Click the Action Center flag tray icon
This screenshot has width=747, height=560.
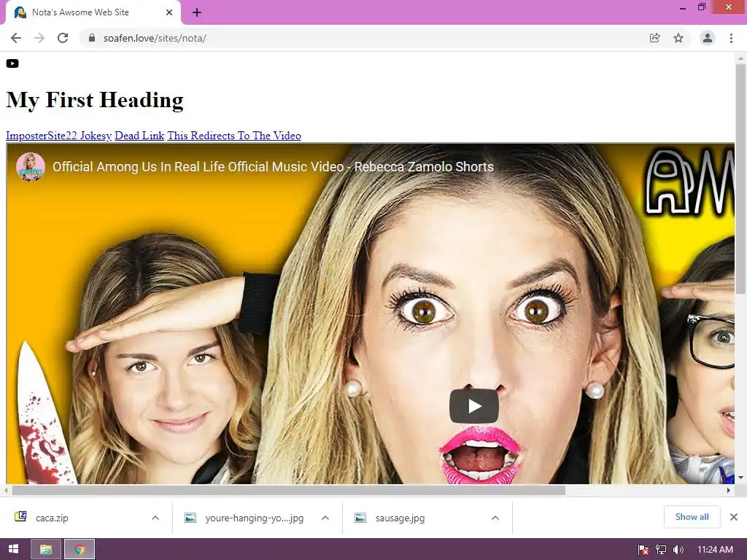(x=643, y=550)
